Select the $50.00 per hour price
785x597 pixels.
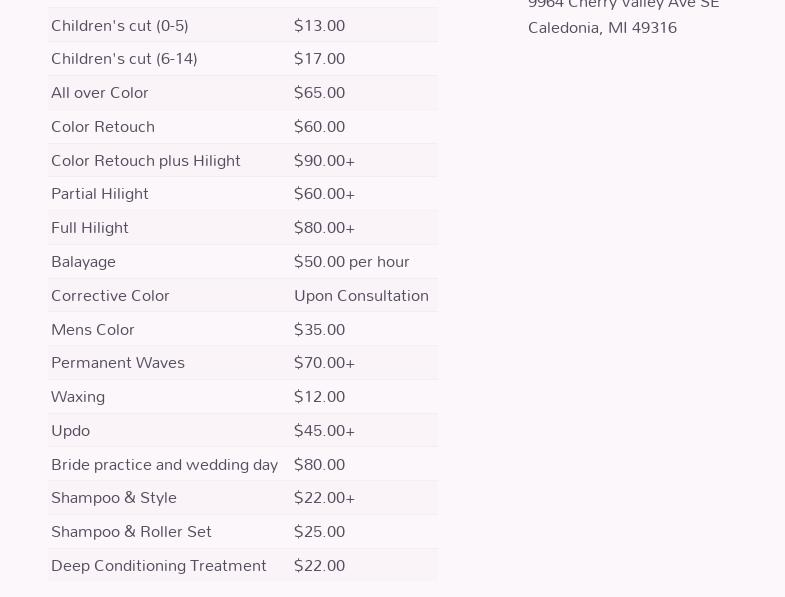click(352, 262)
